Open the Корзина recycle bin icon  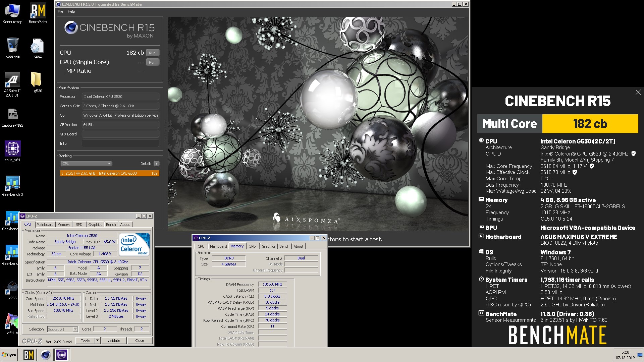pos(12,48)
